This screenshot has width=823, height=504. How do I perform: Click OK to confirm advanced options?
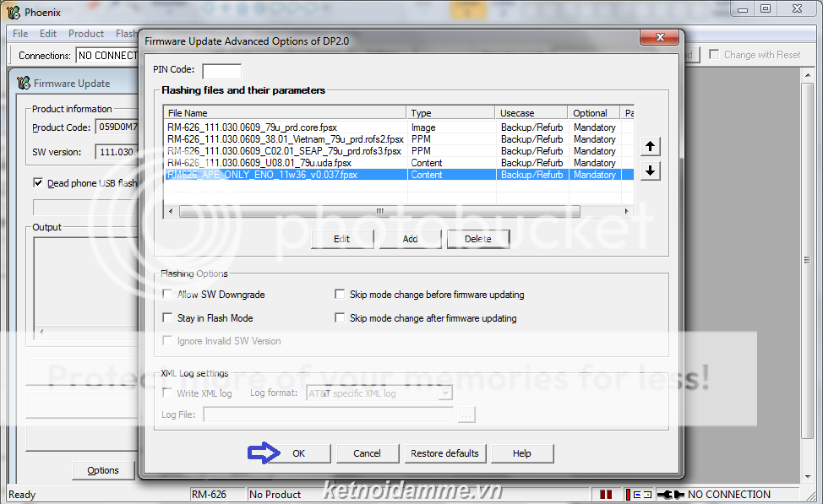tap(298, 453)
